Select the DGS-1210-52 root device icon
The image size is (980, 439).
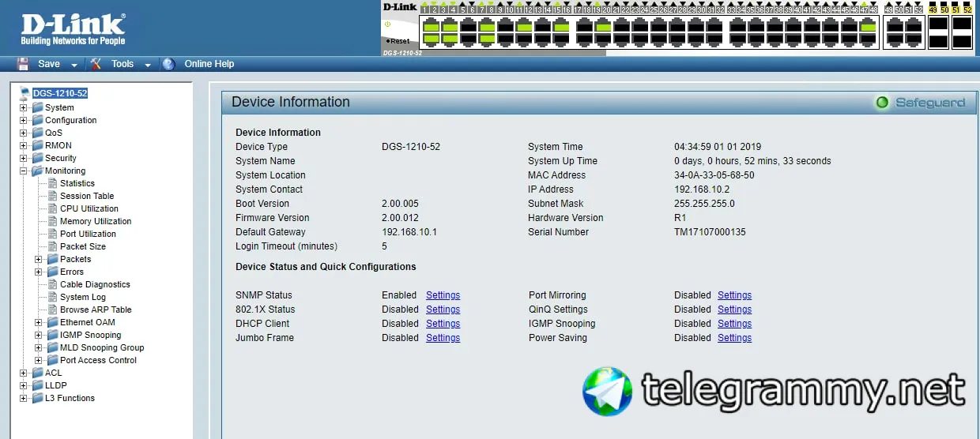tap(24, 93)
